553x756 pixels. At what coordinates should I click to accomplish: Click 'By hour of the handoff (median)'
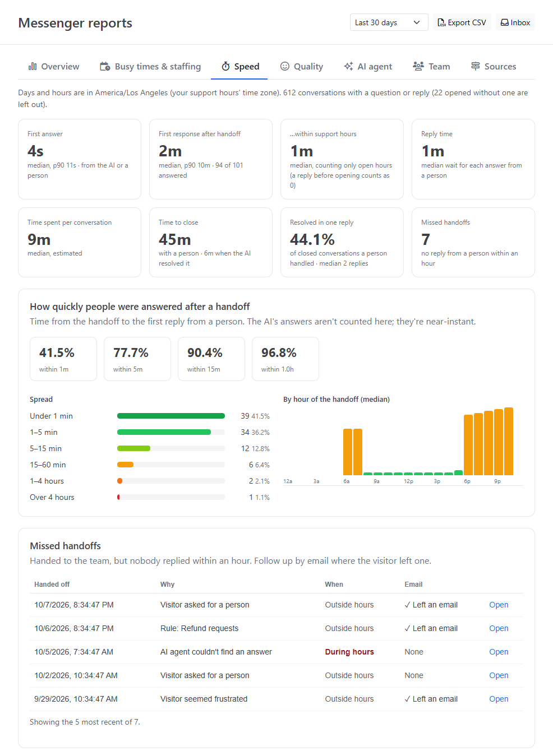(x=337, y=400)
